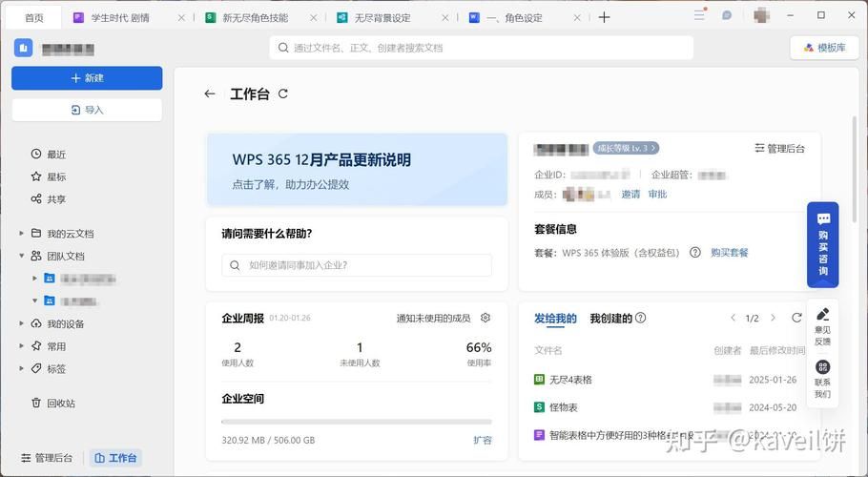Open 标签 tags item
The height and width of the screenshot is (477, 868).
click(48, 368)
